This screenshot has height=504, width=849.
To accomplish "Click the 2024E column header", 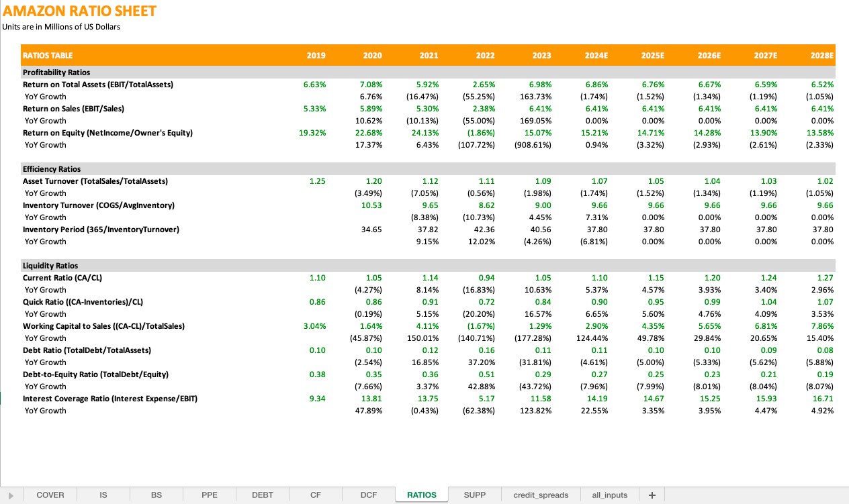I will 596,56.
